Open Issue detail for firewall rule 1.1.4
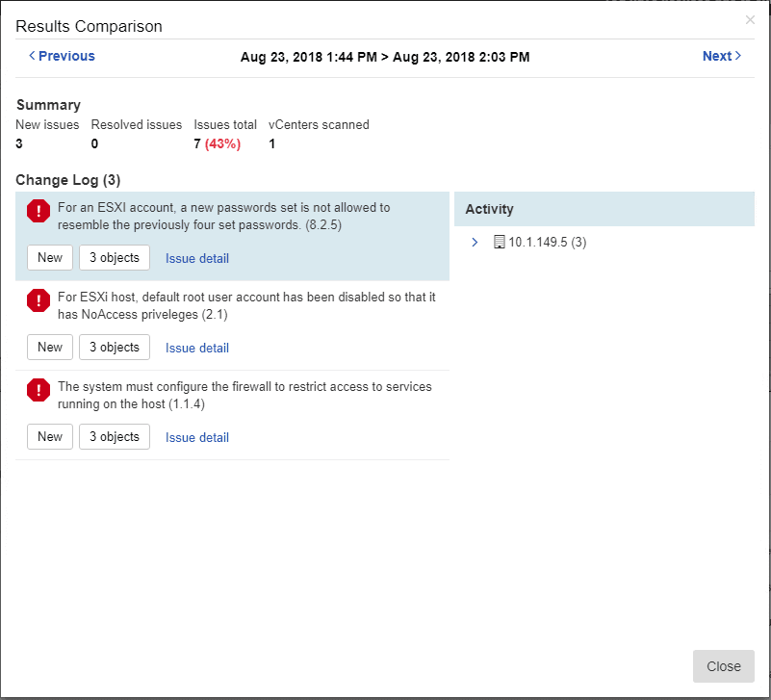This screenshot has height=700, width=771. pos(197,437)
